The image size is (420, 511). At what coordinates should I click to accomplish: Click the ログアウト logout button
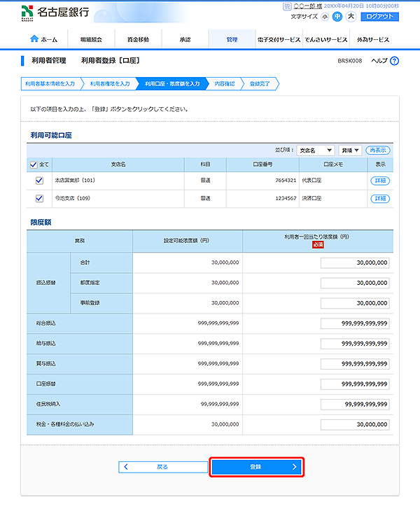click(x=380, y=16)
